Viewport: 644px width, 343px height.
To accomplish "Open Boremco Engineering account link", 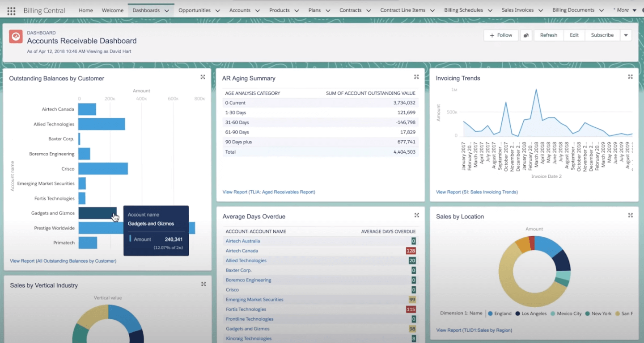I will 249,280.
